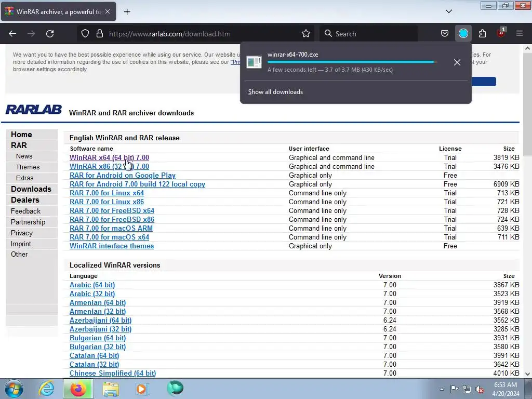Download RAR 7.00 for Linux x86
This screenshot has height=399, width=532.
[x=107, y=202]
